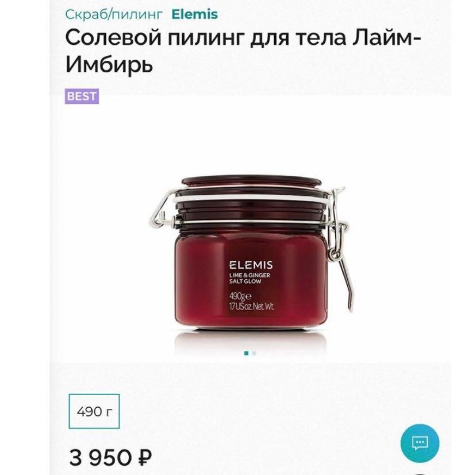The image size is (476, 475).
Task: Click the purple BEST badge
Action: [x=82, y=96]
